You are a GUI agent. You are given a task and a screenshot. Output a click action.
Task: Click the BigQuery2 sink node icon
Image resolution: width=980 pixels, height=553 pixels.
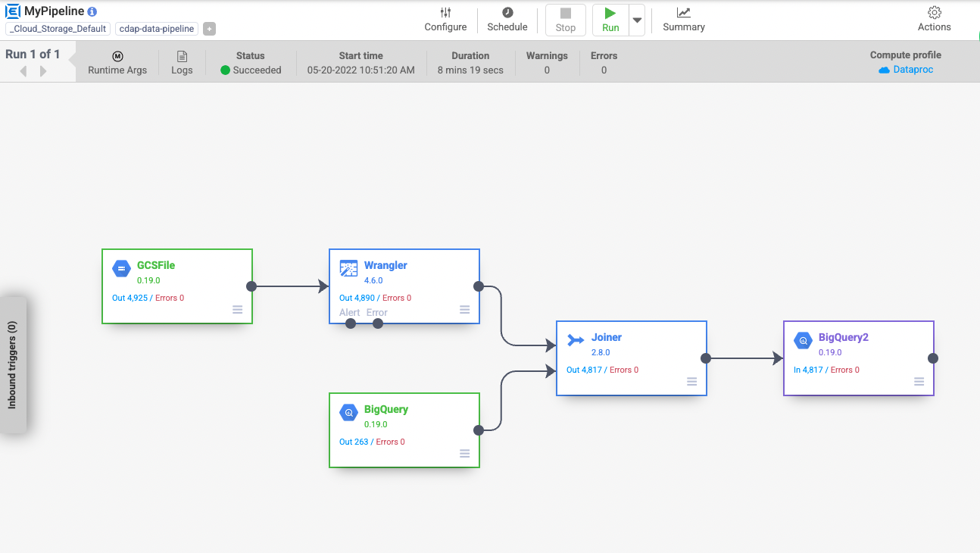point(803,340)
